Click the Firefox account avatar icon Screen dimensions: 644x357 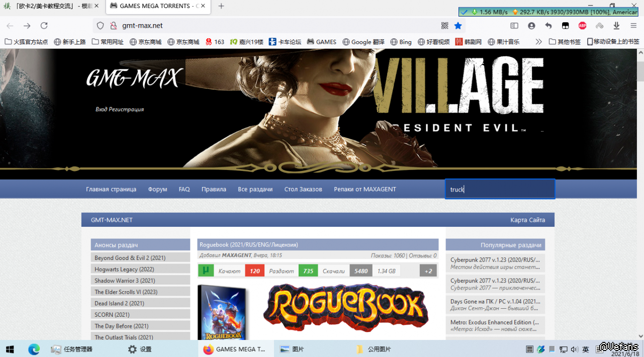[x=531, y=26]
